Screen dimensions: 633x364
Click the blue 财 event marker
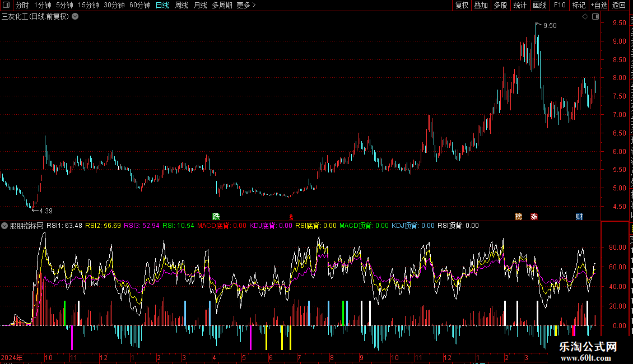[x=579, y=217]
